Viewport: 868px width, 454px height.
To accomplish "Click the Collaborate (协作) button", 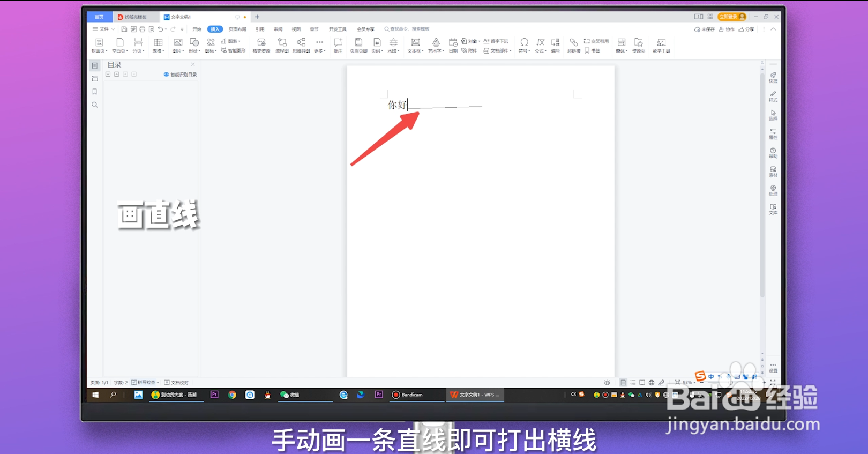I will (727, 29).
